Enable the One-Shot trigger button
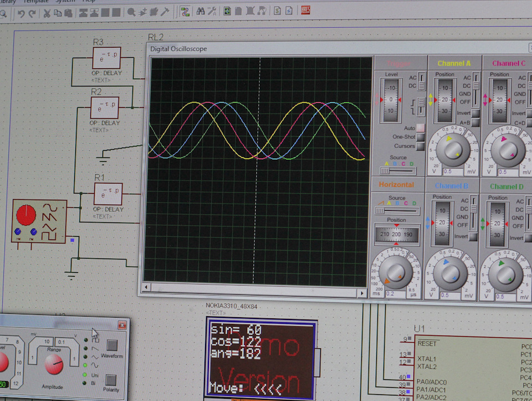 (420, 137)
